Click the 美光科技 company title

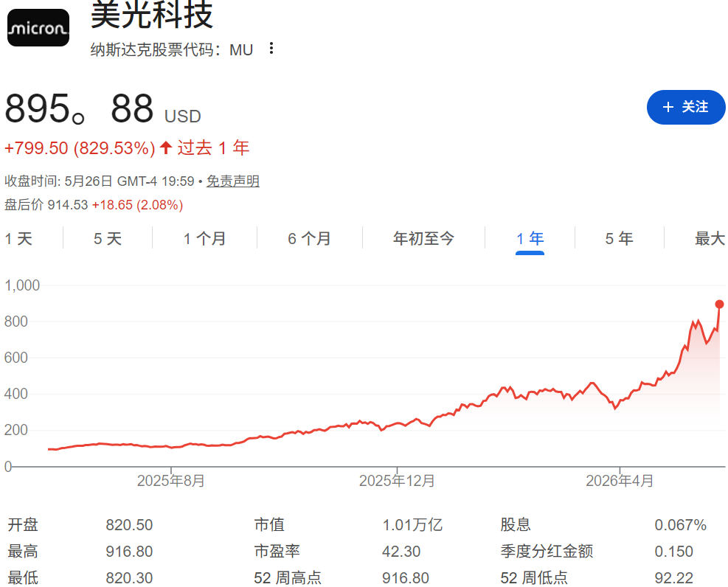[x=152, y=15]
